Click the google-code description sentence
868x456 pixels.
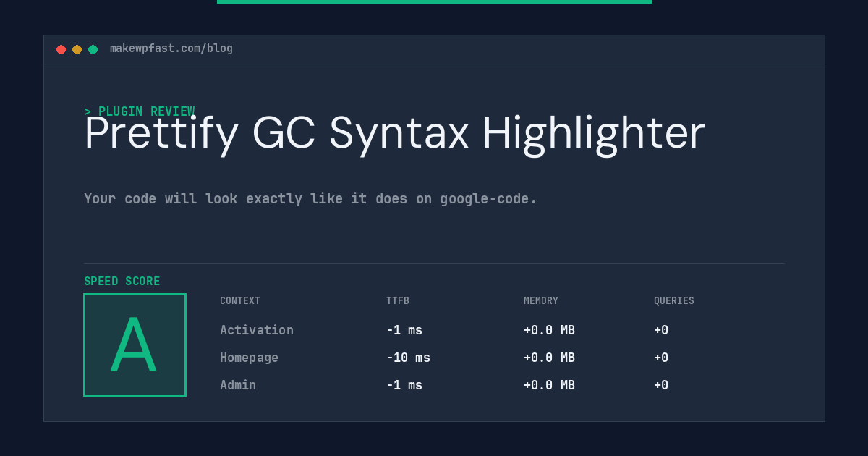pyautogui.click(x=310, y=198)
